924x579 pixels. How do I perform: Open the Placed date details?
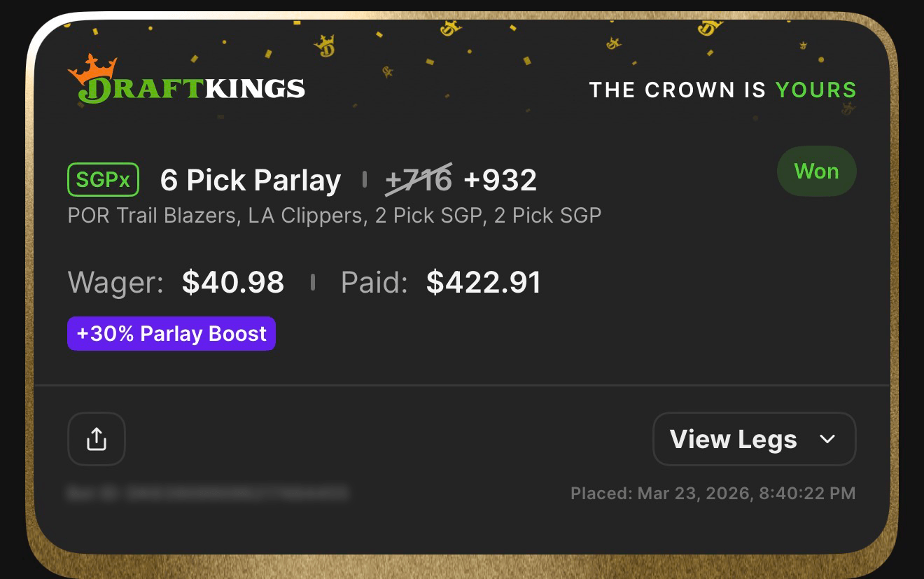(713, 493)
